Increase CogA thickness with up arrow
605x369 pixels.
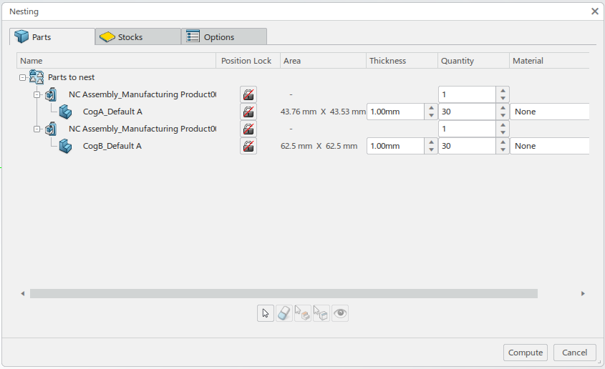(431, 108)
